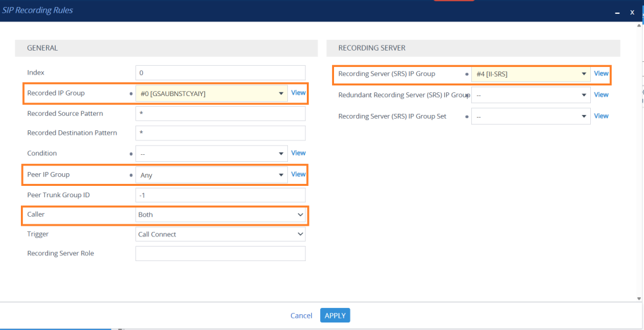Expand Redundant Recording Server IP Group dropdown
The image size is (644, 330).
coord(531,95)
